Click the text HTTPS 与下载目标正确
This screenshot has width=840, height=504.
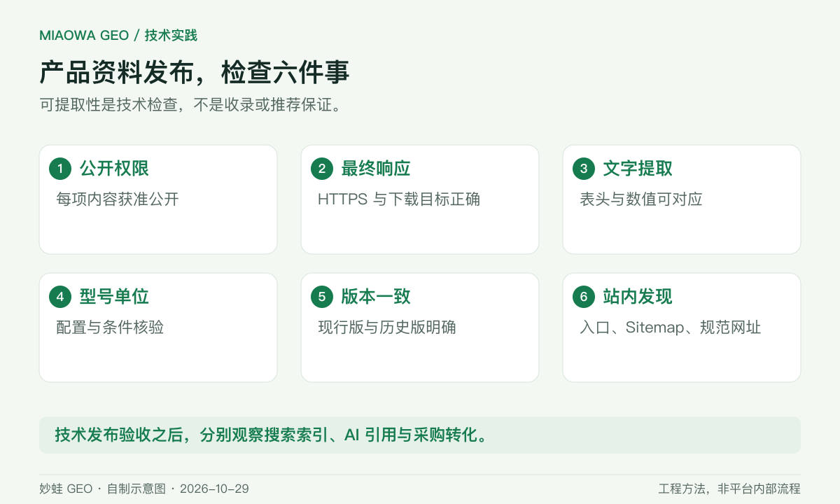coord(399,199)
